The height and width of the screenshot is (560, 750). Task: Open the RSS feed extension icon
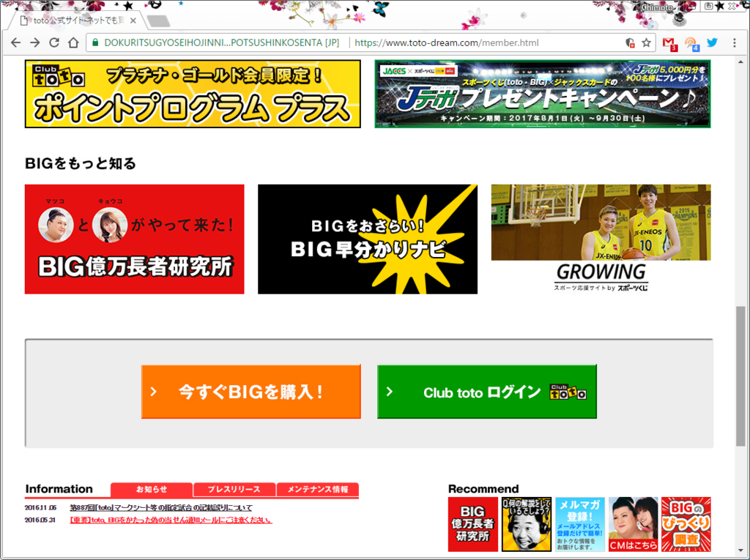point(691,43)
